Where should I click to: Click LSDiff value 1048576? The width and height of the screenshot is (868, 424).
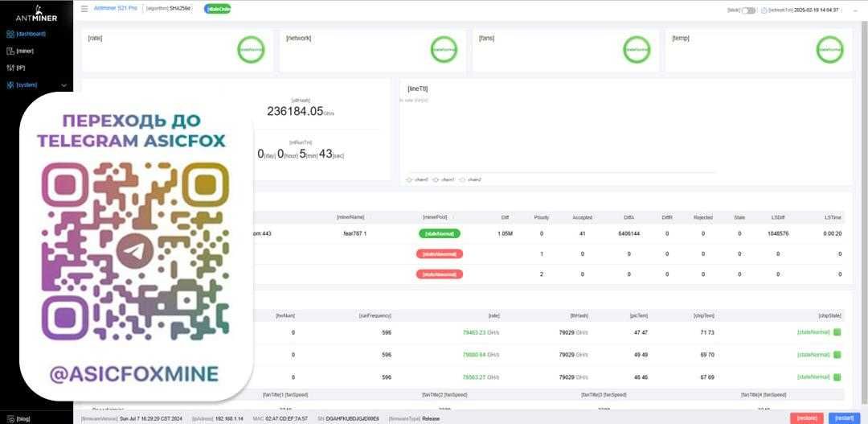[778, 234]
